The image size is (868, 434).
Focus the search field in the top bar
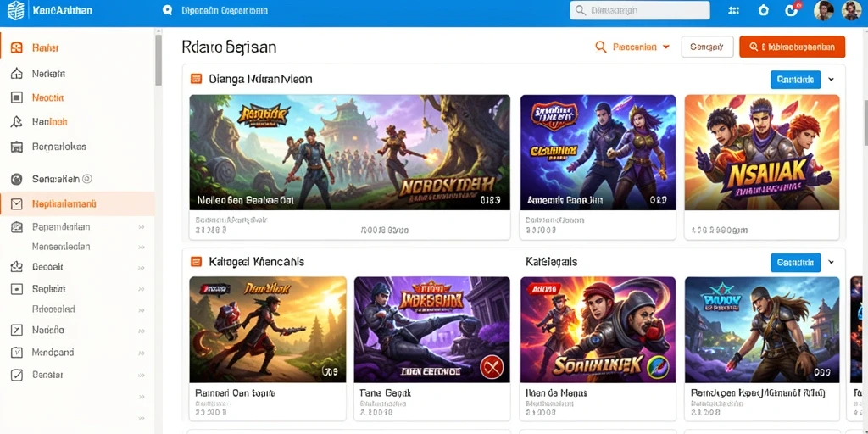coord(640,10)
